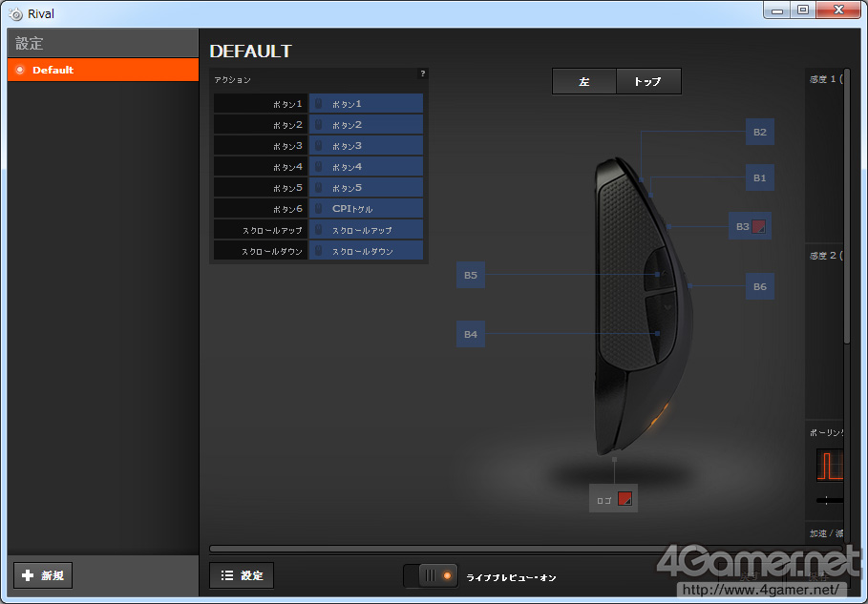Screen dimensions: 868x604
Task: Close the Rival window
Action: (838, 10)
